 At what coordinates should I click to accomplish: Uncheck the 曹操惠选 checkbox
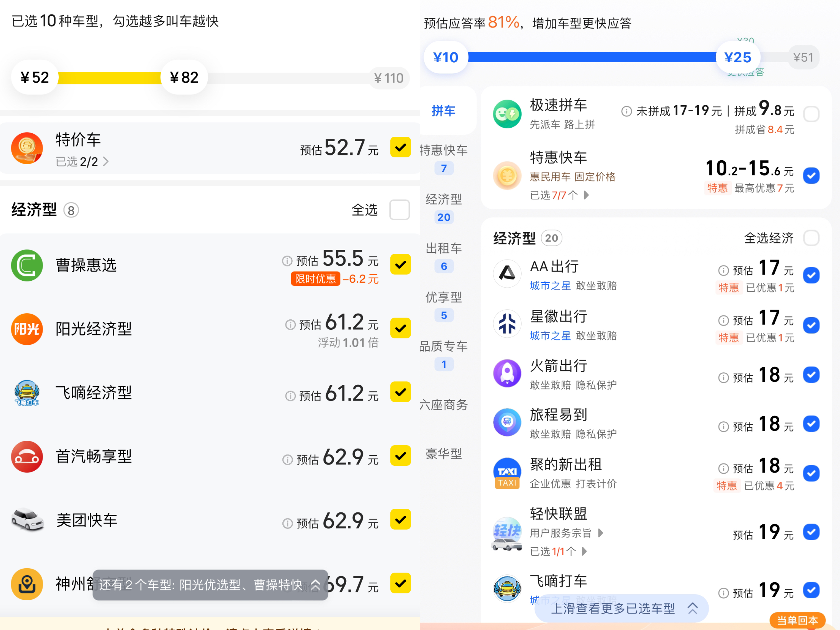[x=400, y=264]
